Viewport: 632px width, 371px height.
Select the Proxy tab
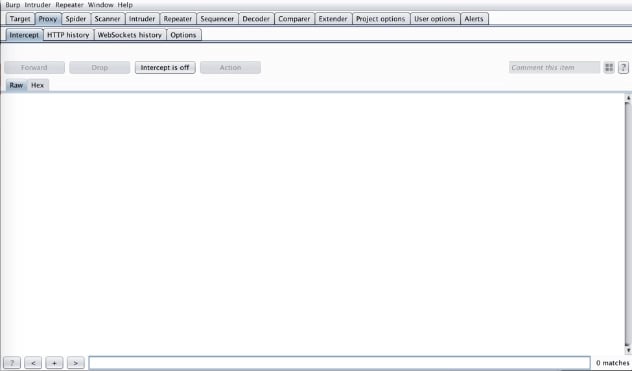click(x=48, y=19)
